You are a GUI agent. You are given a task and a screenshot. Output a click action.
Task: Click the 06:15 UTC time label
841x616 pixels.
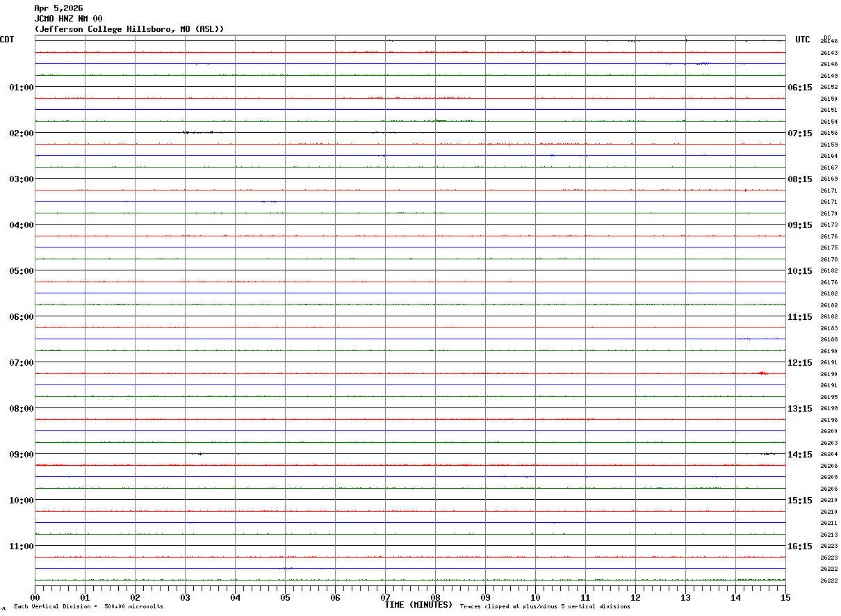point(800,87)
